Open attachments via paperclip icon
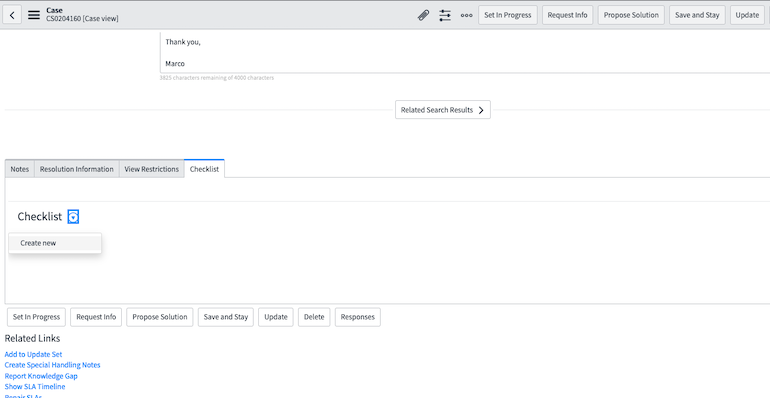Viewport: 770px width, 398px height. pyautogui.click(x=423, y=15)
